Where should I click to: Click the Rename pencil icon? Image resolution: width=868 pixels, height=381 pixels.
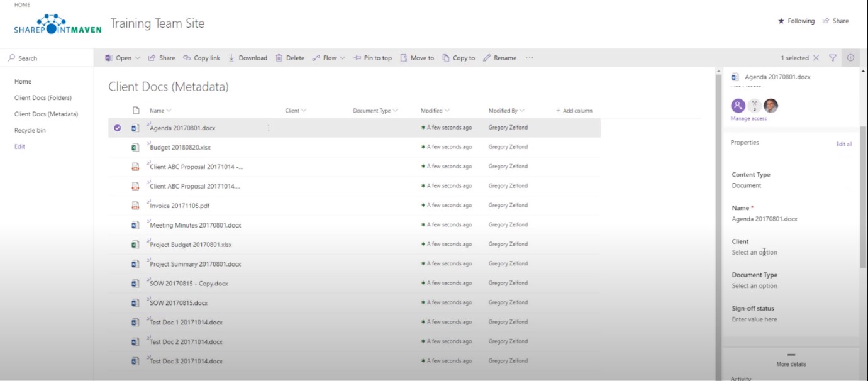pos(487,58)
